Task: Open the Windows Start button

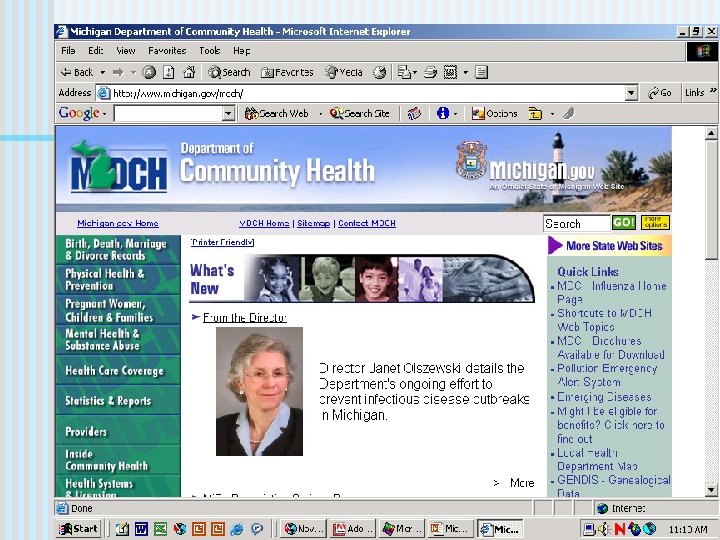Action: [78, 529]
